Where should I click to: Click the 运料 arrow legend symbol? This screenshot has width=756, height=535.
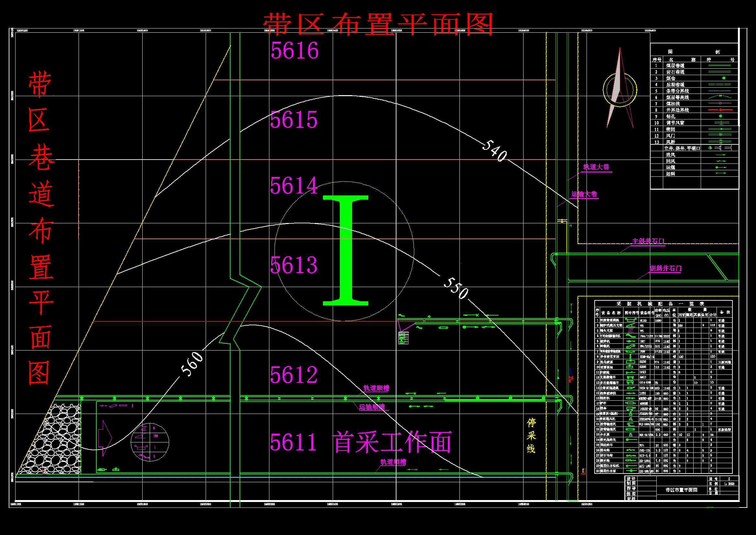(x=721, y=173)
